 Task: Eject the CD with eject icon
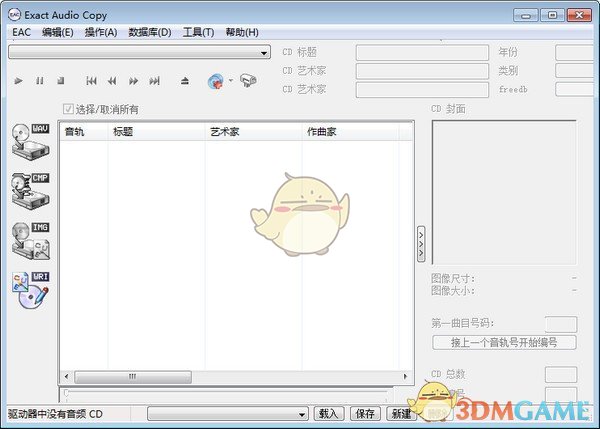(x=185, y=81)
